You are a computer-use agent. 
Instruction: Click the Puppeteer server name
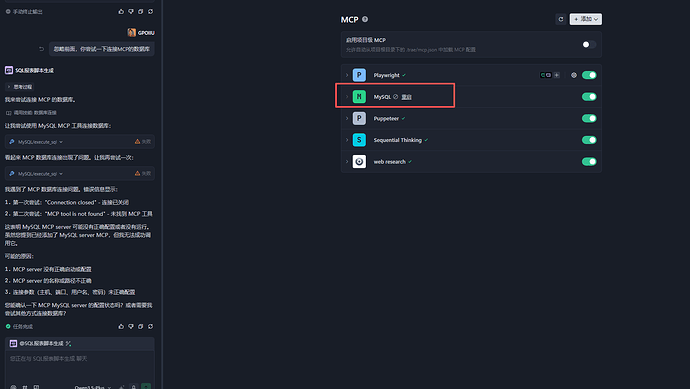386,118
